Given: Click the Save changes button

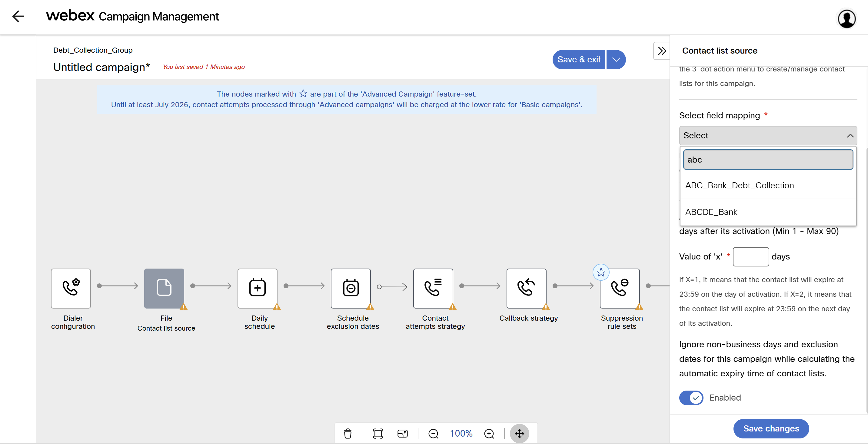Looking at the screenshot, I should (x=771, y=428).
